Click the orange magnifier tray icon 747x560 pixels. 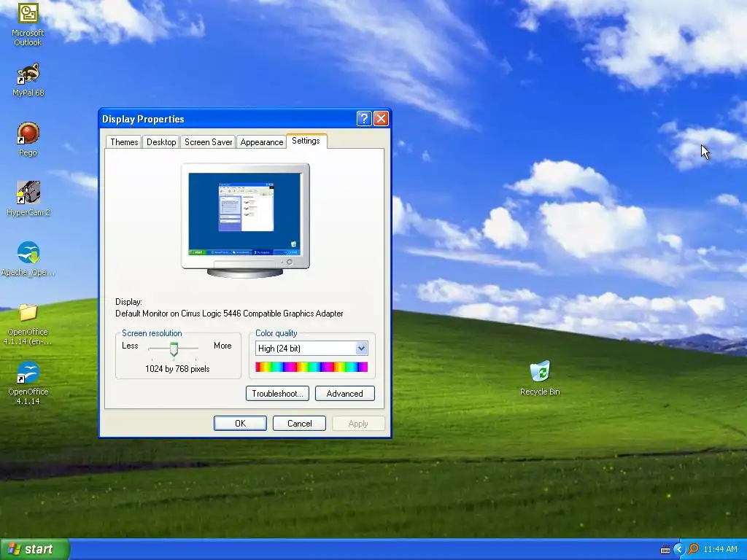pos(693,549)
